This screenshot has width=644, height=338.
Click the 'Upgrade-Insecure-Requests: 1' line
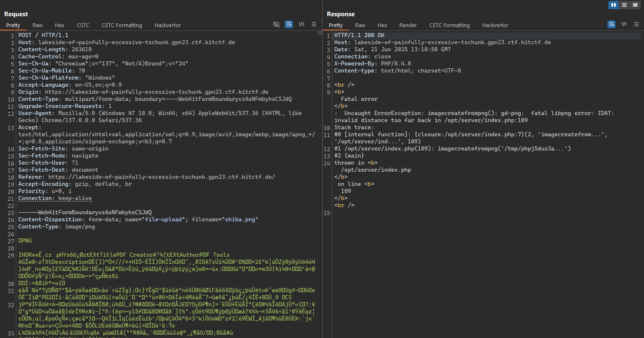click(x=65, y=106)
